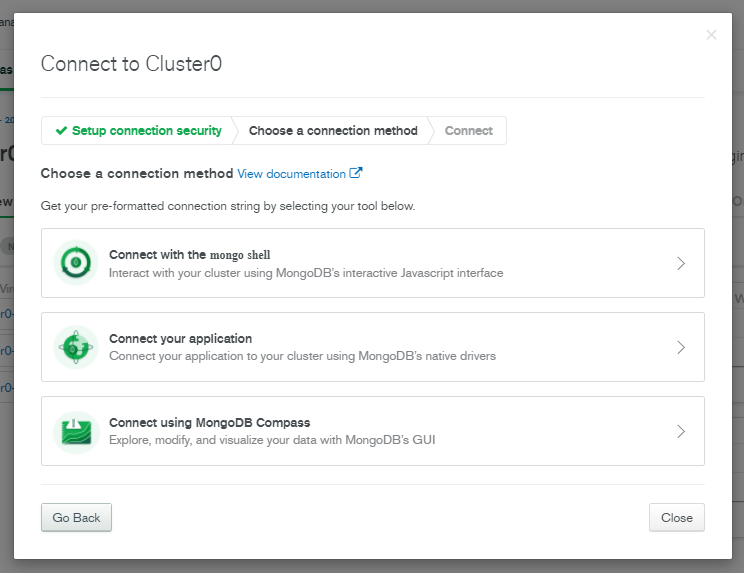Open the MongoDB Compass option via its arrow
Viewport: 744px width, 573px height.
681,431
